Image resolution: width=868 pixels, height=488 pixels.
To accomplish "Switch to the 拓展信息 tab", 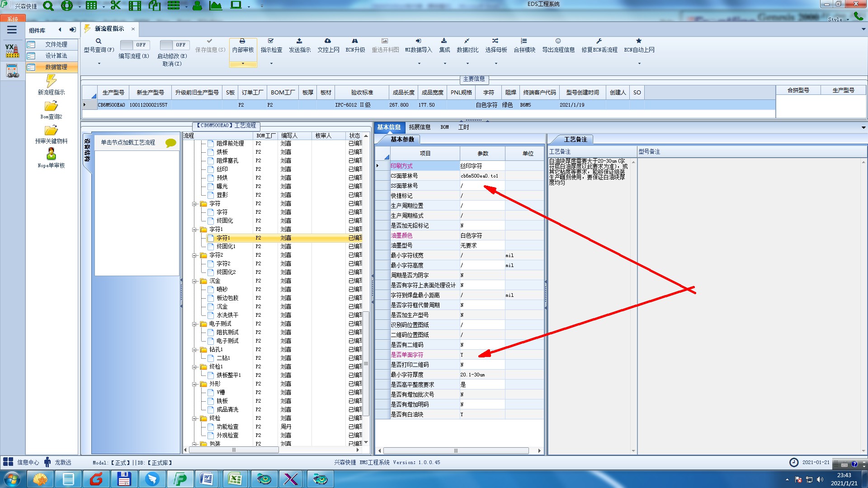I will (420, 127).
